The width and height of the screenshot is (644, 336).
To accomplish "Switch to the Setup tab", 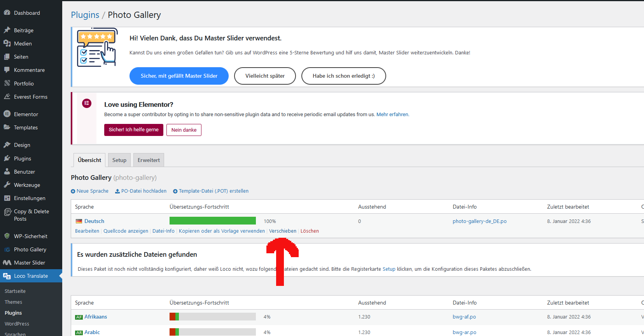I will click(119, 160).
